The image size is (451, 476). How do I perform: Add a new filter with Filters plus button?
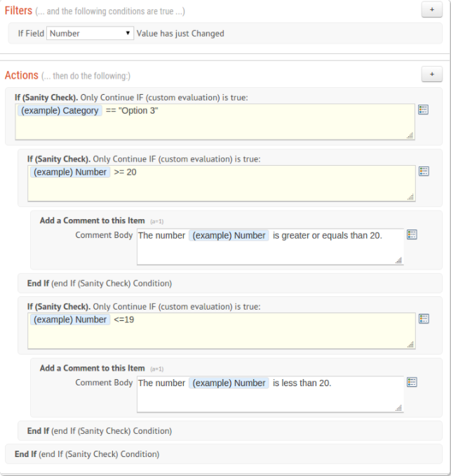click(x=432, y=10)
